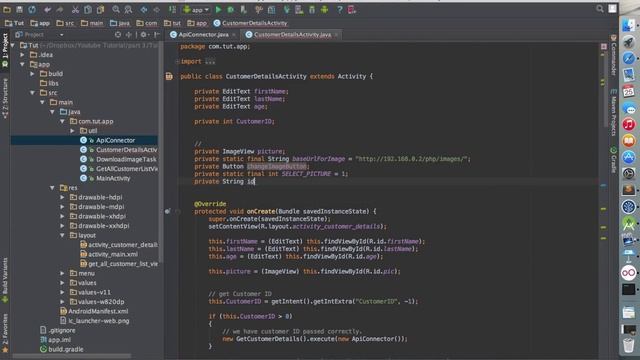Open Settings via wrench toolbar icon
This screenshot has height=360, width=640.
[x=259, y=9]
